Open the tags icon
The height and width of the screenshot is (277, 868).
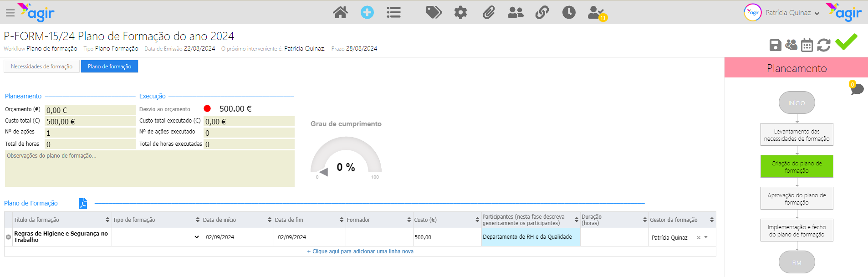pyautogui.click(x=434, y=12)
